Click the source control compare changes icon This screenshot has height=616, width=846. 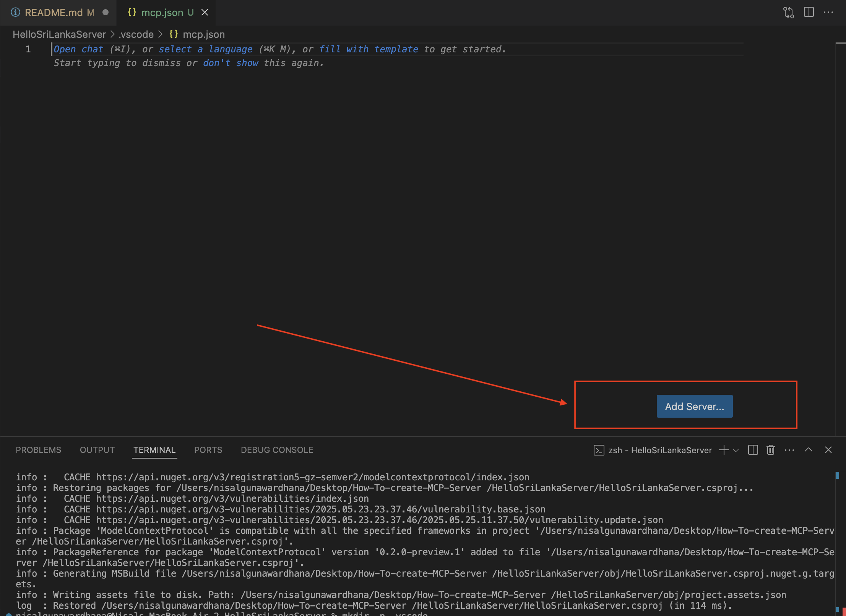coord(788,13)
